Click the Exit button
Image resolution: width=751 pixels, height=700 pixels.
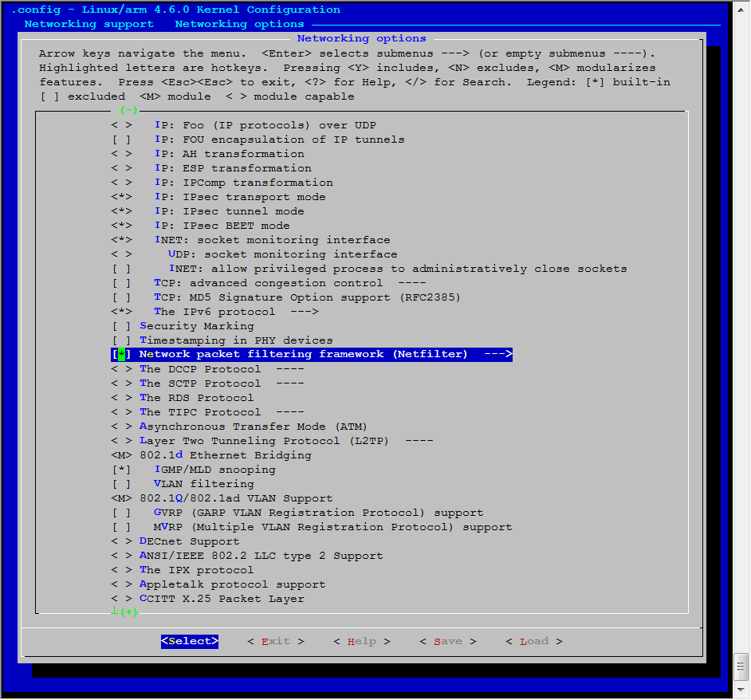pyautogui.click(x=276, y=642)
